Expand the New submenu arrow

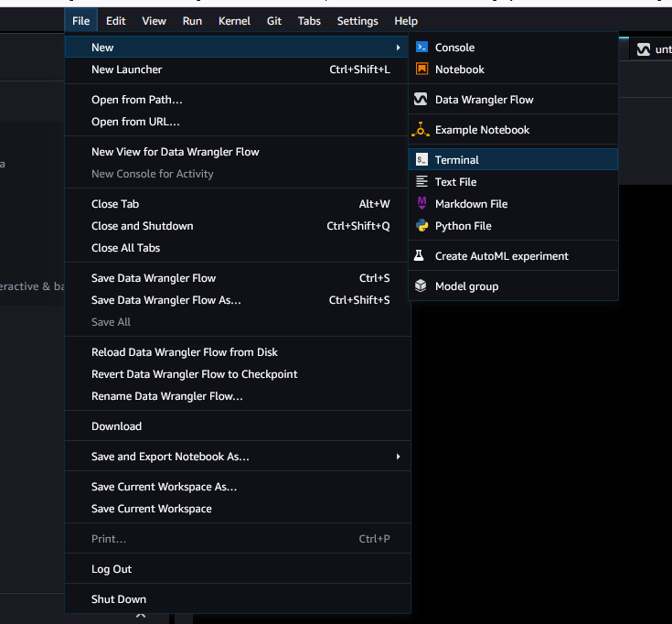point(398,48)
